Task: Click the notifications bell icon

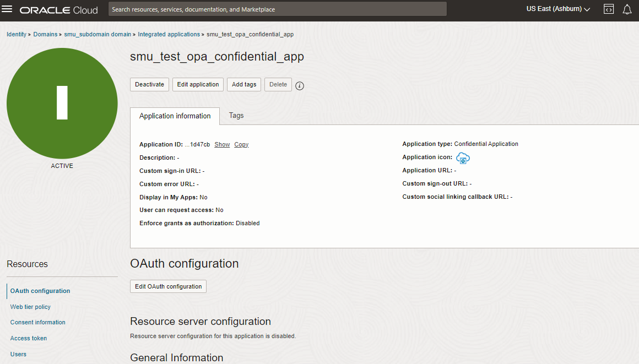Action: coord(627,9)
